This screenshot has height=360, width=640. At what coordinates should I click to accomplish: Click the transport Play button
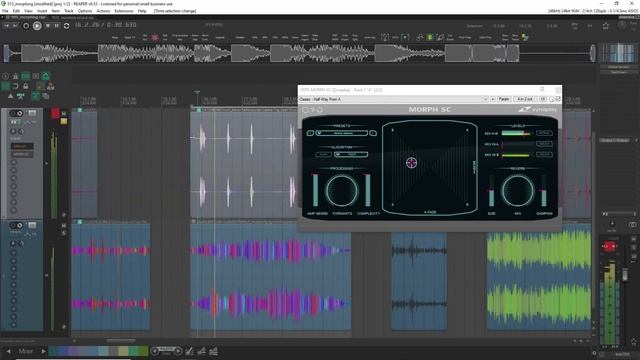click(x=37, y=26)
